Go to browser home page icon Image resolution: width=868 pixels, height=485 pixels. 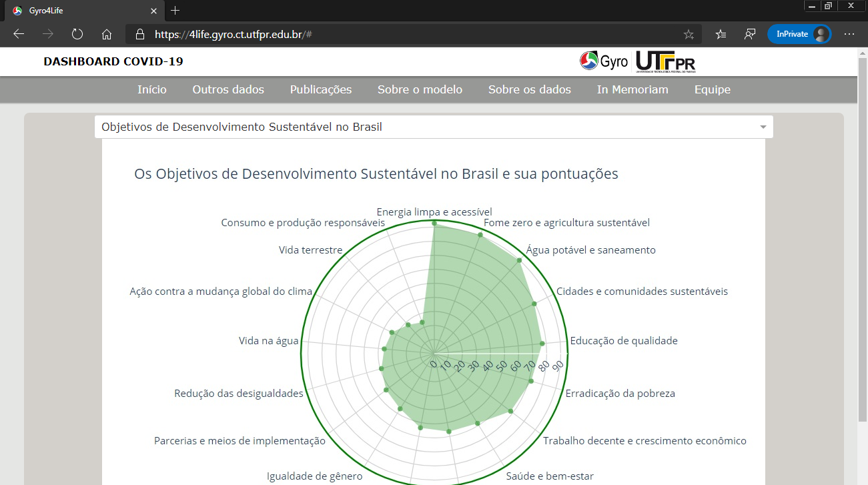click(107, 34)
